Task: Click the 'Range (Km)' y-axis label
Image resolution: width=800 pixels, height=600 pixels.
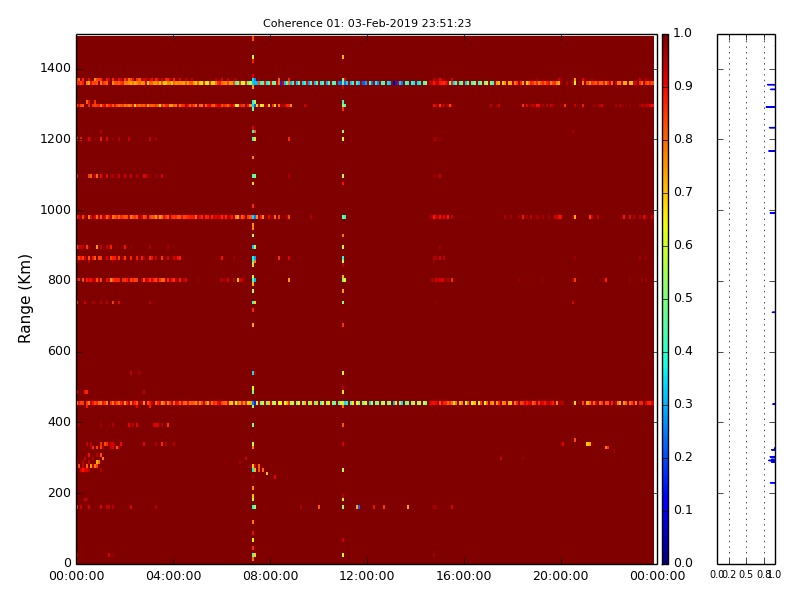Action: [24, 299]
